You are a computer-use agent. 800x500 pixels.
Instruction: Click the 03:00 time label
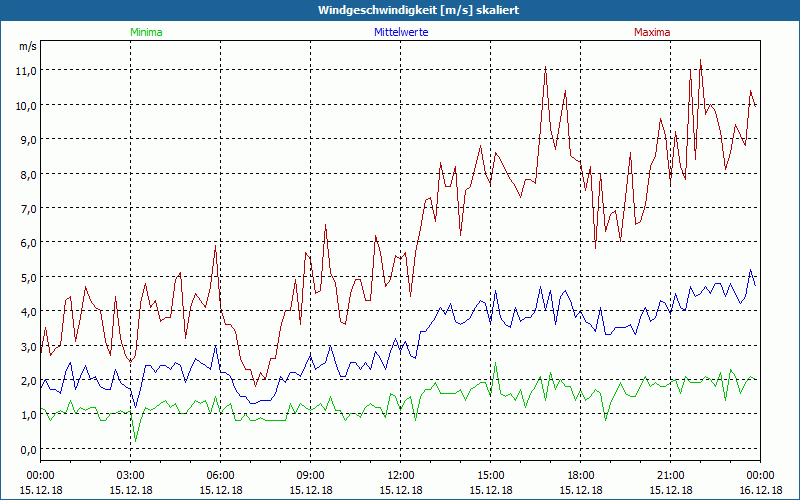[131, 476]
